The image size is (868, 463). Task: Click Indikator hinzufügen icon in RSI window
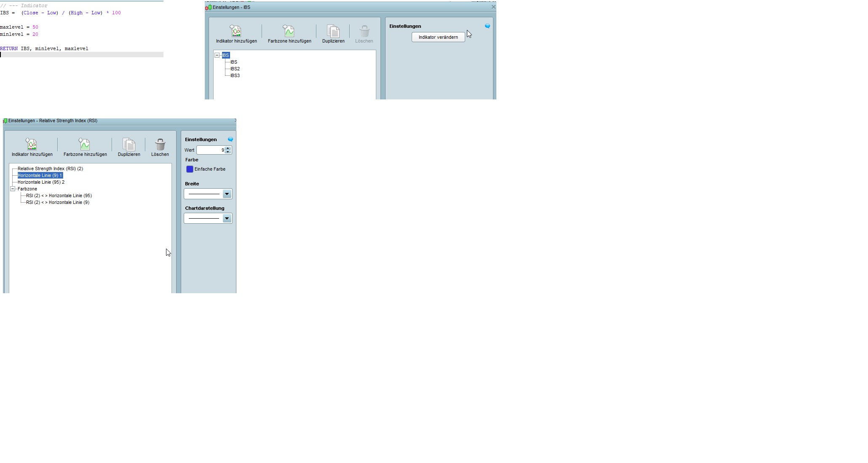pyautogui.click(x=32, y=145)
